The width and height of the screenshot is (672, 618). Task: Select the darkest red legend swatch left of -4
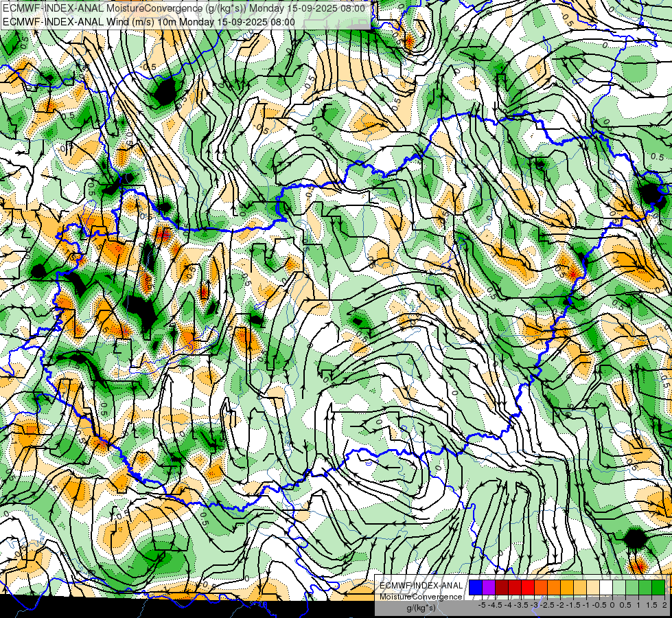(x=502, y=588)
